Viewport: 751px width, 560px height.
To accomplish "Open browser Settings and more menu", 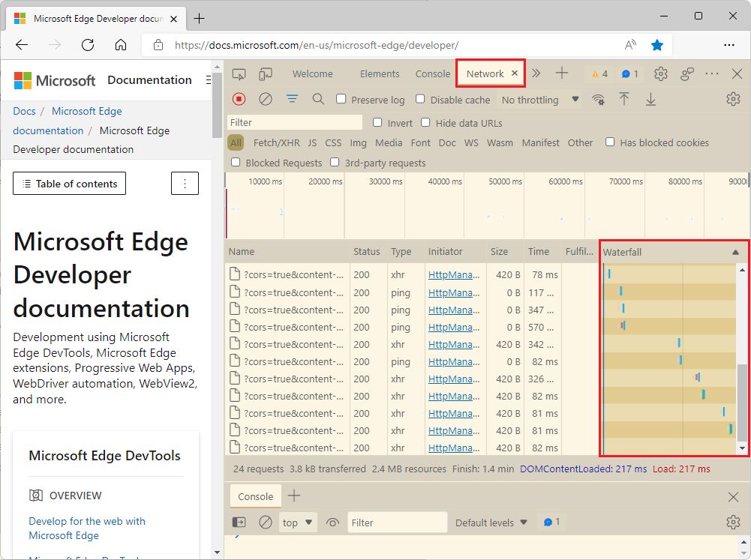I will [x=729, y=45].
